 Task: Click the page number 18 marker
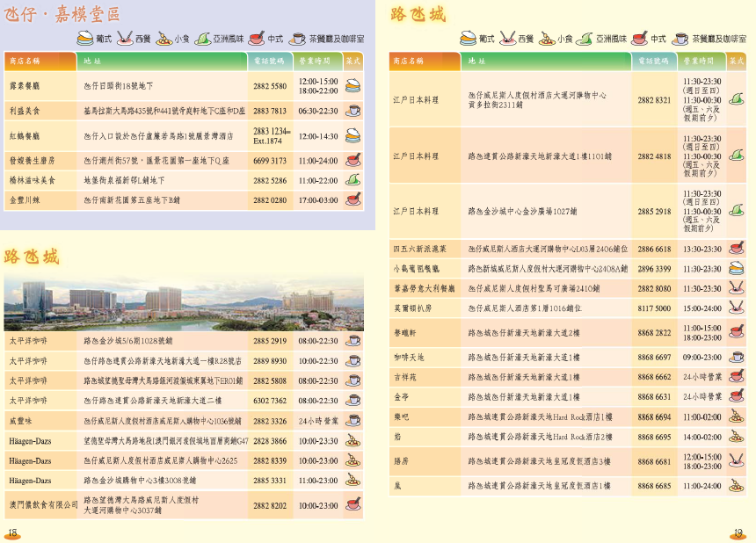point(12,533)
